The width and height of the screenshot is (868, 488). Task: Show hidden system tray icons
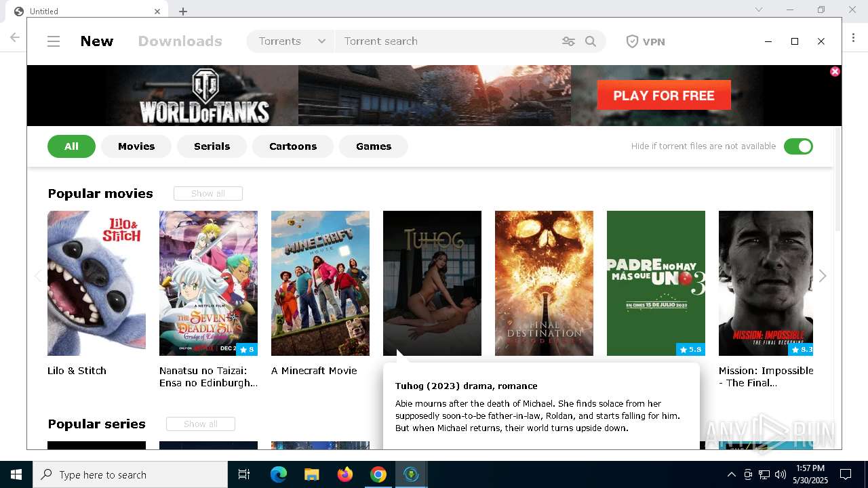point(731,474)
